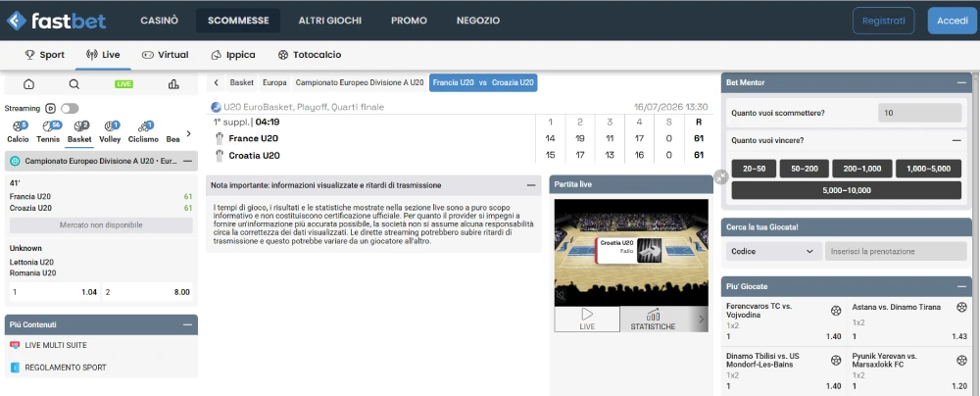Click the LIVE MULTI SUITE icon

(x=15, y=345)
